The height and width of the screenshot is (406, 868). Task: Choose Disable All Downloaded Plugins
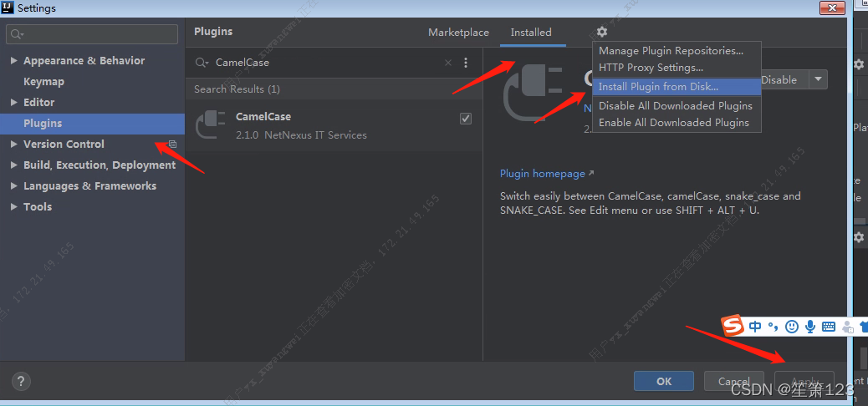tap(677, 105)
